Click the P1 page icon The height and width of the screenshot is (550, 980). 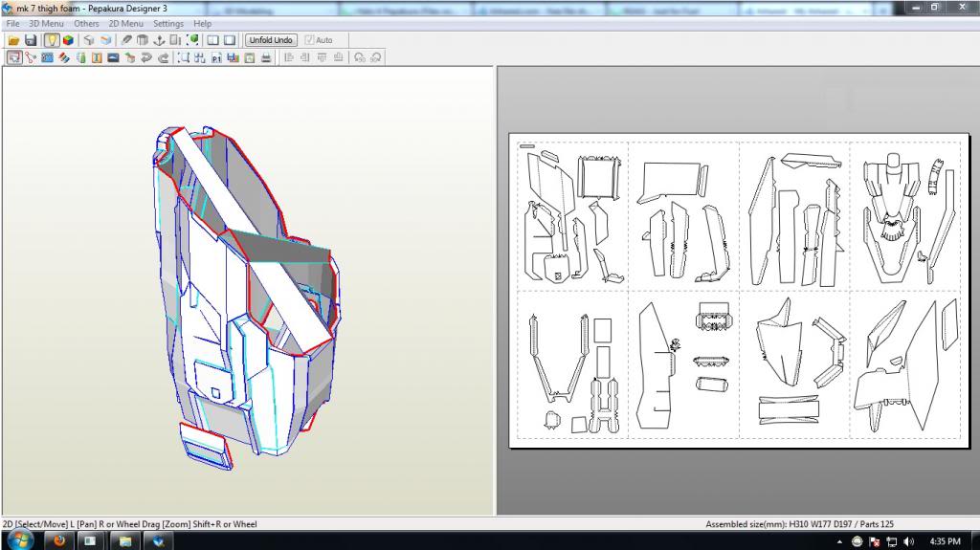tap(215, 57)
